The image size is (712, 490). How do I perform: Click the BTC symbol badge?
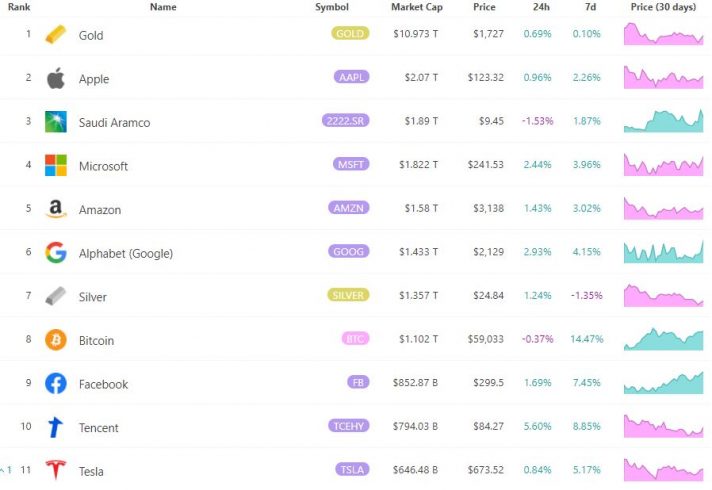[x=355, y=339]
